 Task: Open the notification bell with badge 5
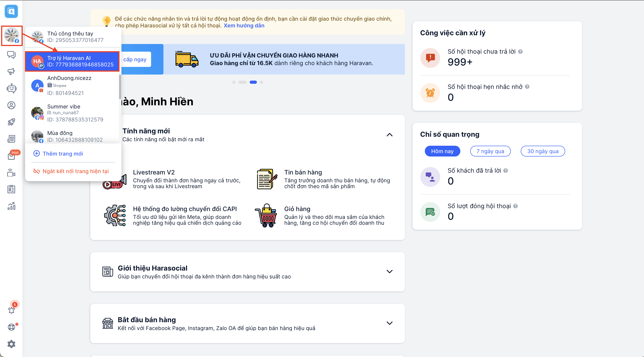(11, 310)
